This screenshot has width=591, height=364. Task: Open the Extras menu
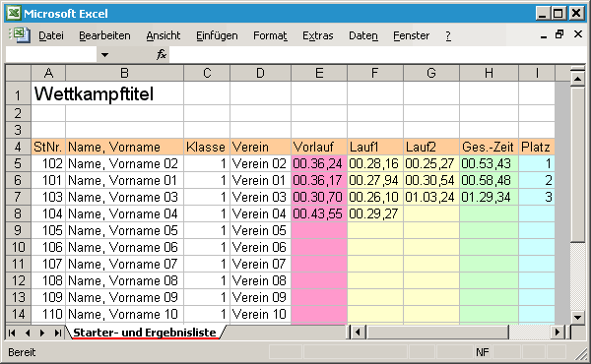coord(318,35)
